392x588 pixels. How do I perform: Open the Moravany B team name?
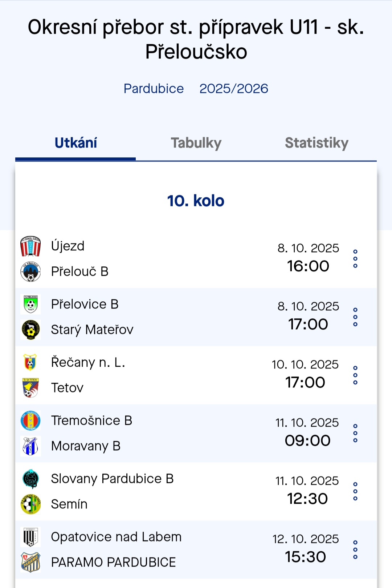[x=86, y=446]
